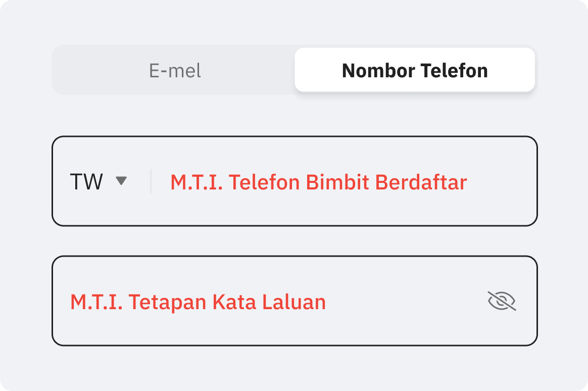
Task: Reveal hidden password characters
Action: [502, 301]
